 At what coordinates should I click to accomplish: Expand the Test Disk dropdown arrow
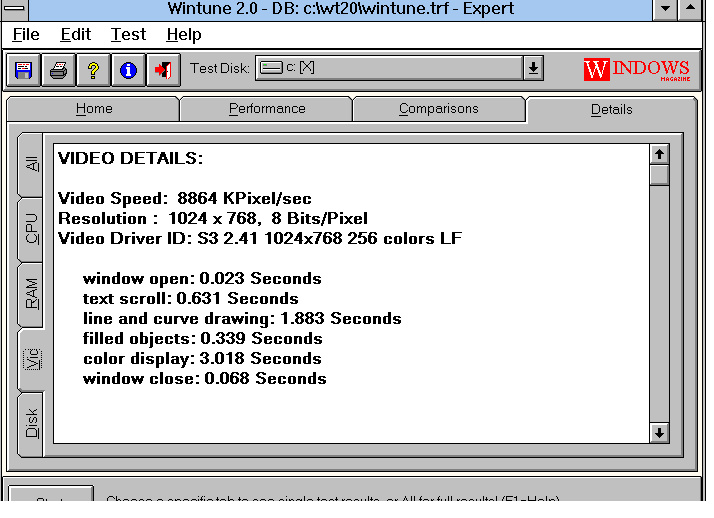point(533,68)
